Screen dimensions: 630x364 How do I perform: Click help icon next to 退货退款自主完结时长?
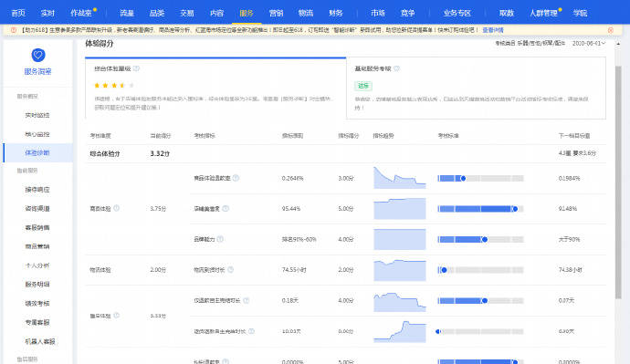(251, 331)
